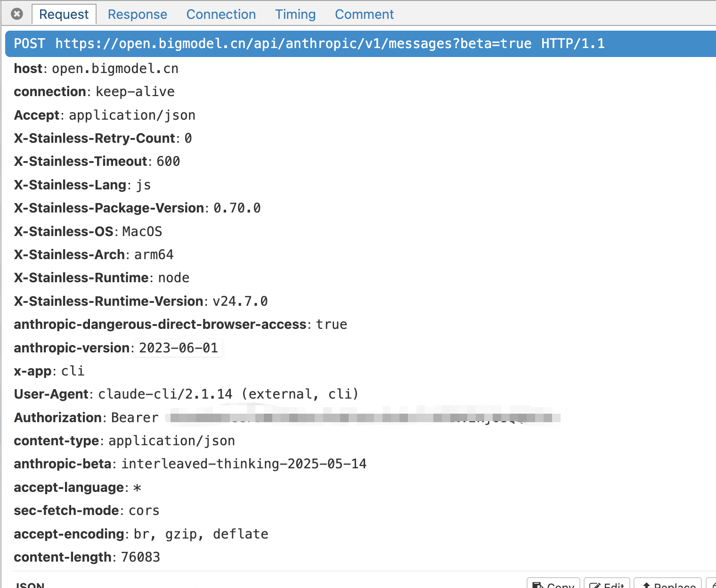The image size is (716, 588).
Task: Switch to the Response tab
Action: [x=137, y=15]
